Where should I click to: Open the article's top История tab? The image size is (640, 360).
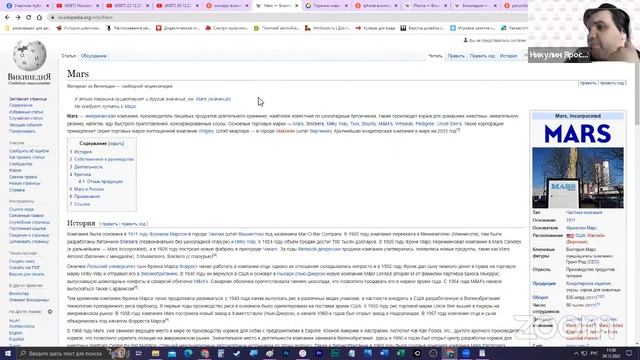[508, 56]
